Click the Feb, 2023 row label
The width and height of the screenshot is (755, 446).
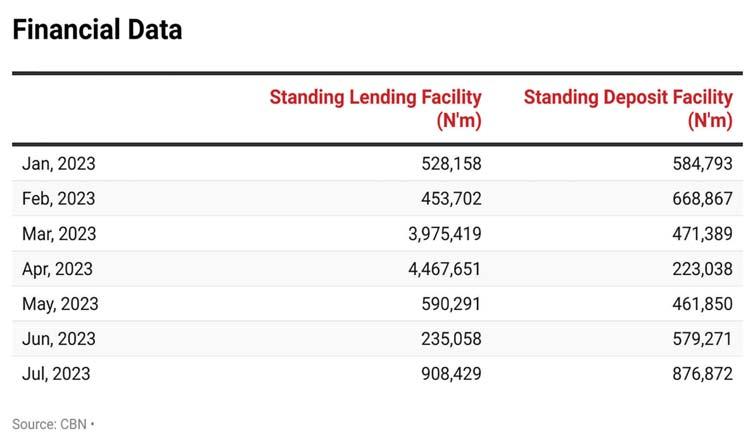pos(59,199)
